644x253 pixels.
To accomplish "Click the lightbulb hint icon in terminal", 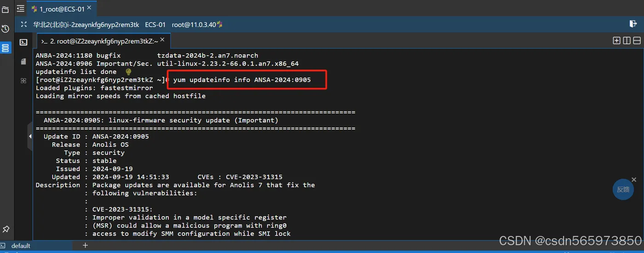I will [128, 72].
